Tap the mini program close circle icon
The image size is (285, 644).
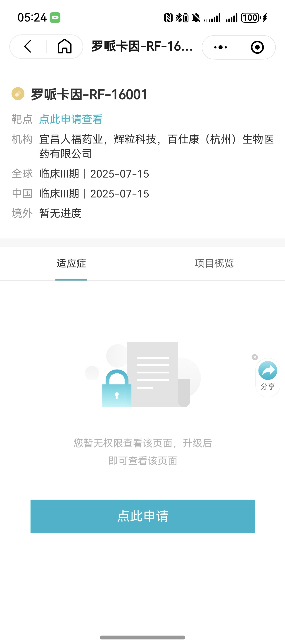click(257, 47)
